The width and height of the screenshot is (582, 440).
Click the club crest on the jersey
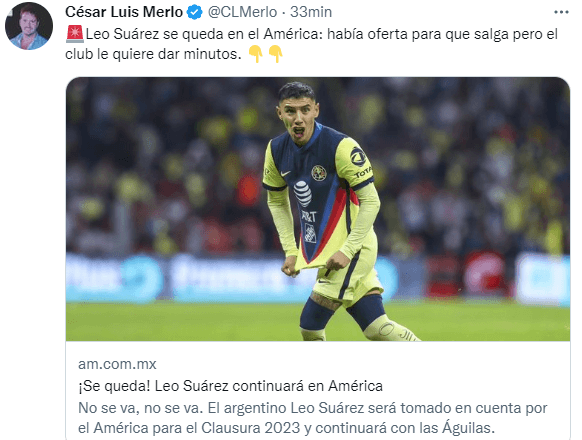(x=319, y=173)
